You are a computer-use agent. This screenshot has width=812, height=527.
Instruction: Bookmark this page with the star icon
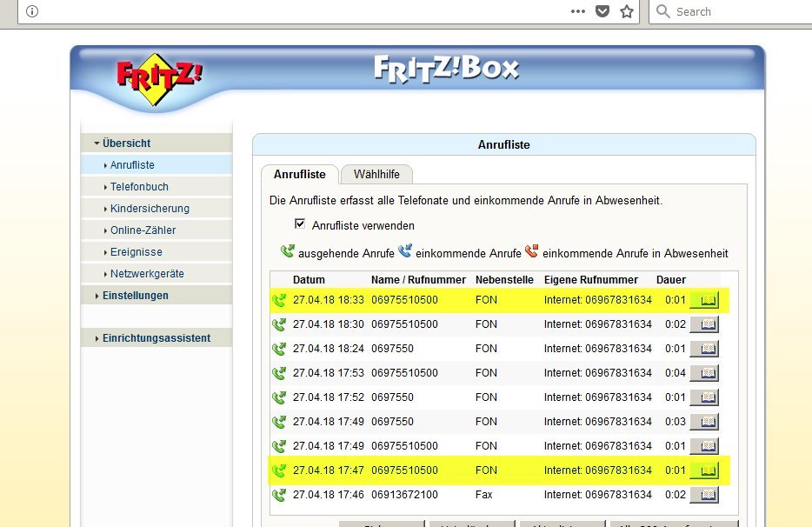pyautogui.click(x=627, y=11)
